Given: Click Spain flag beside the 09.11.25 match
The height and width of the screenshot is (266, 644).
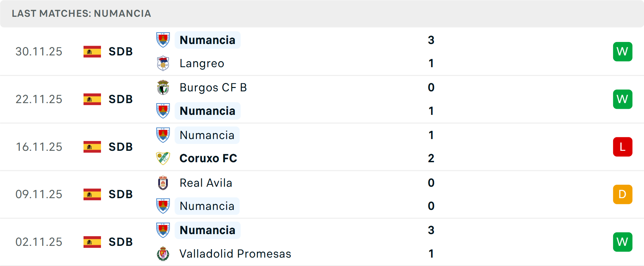Looking at the screenshot, I should (x=92, y=194).
